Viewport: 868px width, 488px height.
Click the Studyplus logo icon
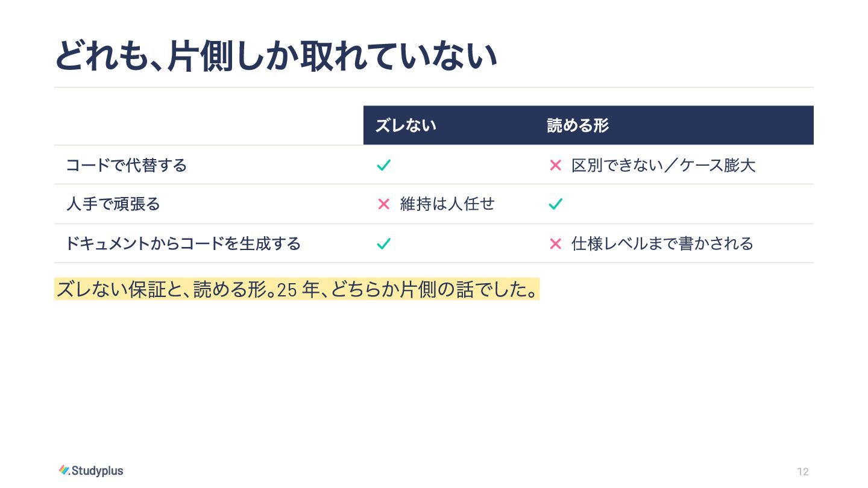[64, 470]
